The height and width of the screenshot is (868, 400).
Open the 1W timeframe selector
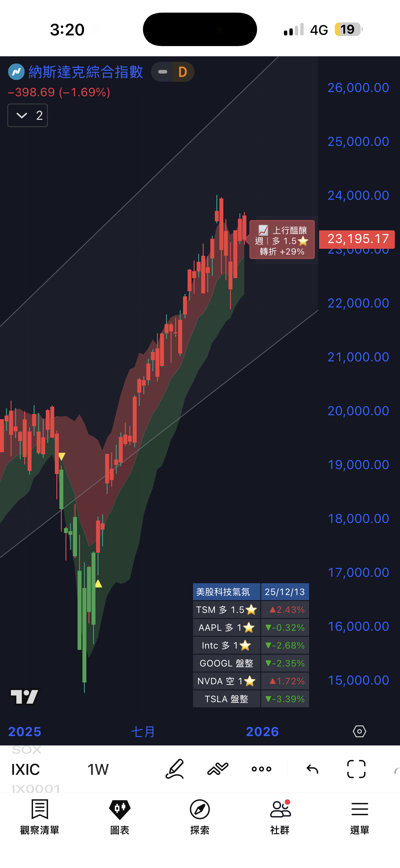(98, 769)
